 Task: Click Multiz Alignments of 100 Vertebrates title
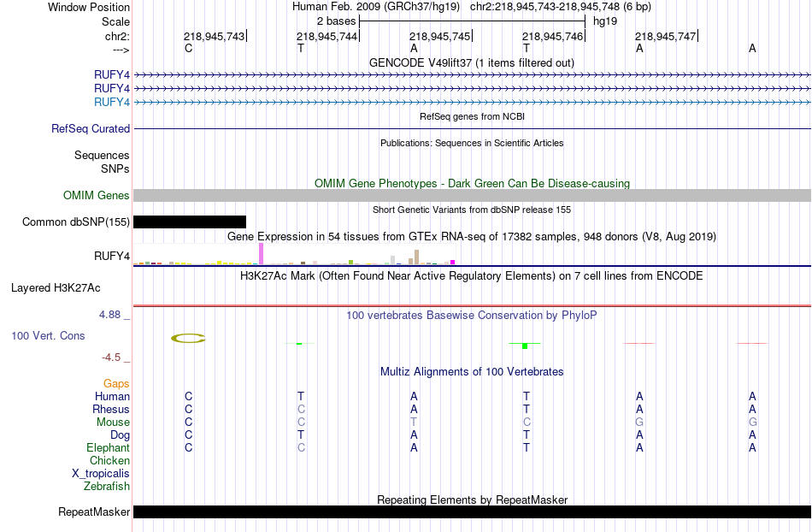(472, 371)
